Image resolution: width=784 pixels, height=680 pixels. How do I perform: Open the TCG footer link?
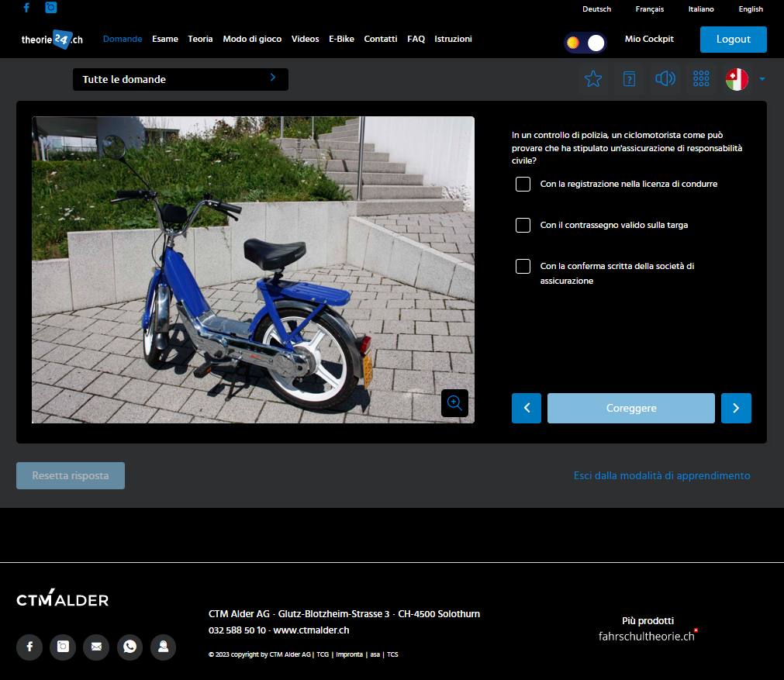pyautogui.click(x=323, y=654)
